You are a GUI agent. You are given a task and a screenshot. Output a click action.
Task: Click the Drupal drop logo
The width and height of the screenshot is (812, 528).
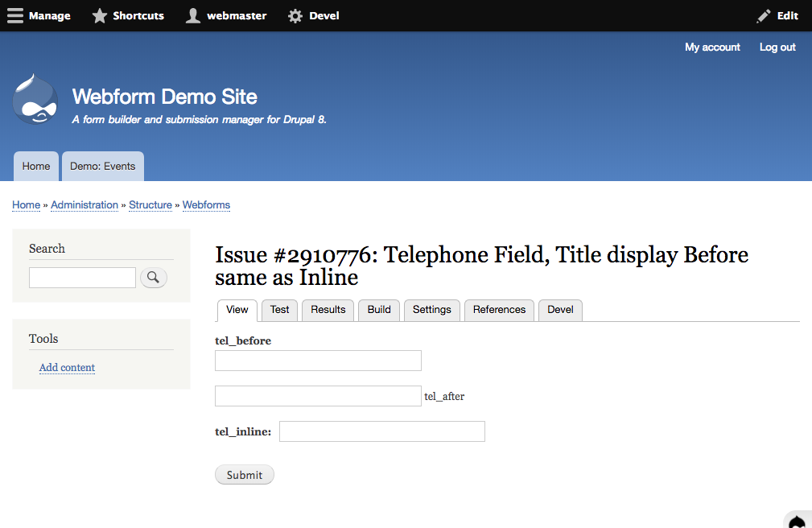coord(35,100)
